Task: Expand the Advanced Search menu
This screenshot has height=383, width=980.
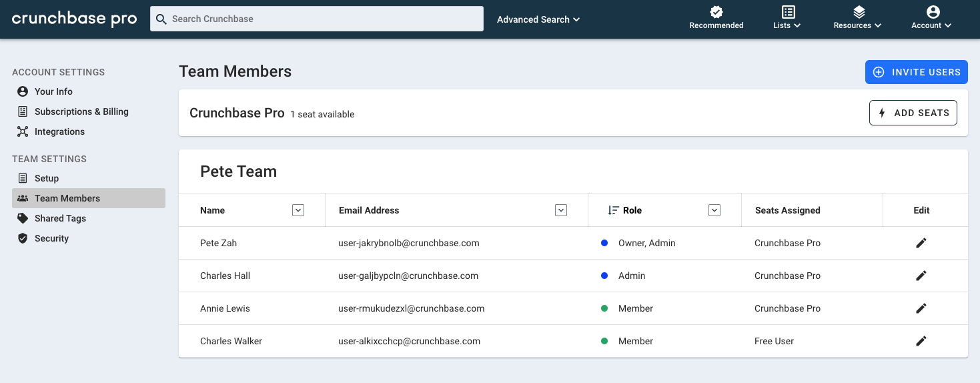Action: pos(538,19)
